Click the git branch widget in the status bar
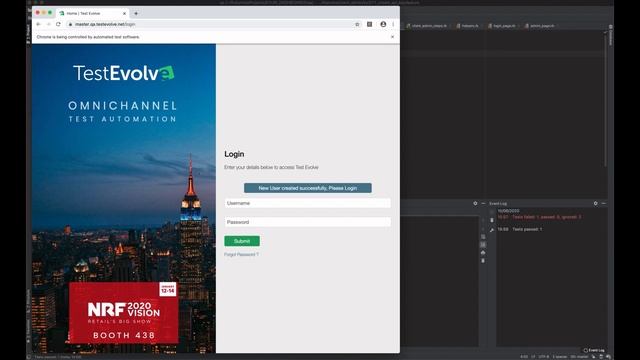The width and height of the screenshot is (640, 360). [x=579, y=357]
